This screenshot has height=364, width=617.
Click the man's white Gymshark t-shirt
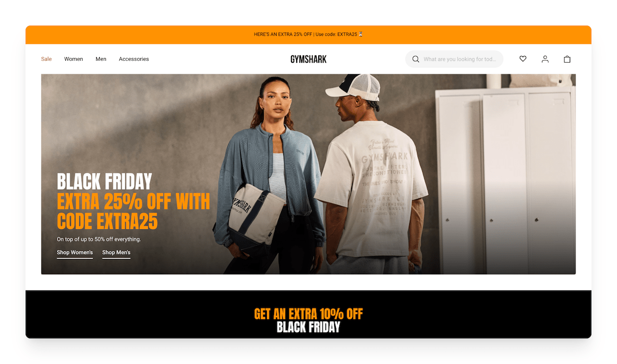pos(370,188)
